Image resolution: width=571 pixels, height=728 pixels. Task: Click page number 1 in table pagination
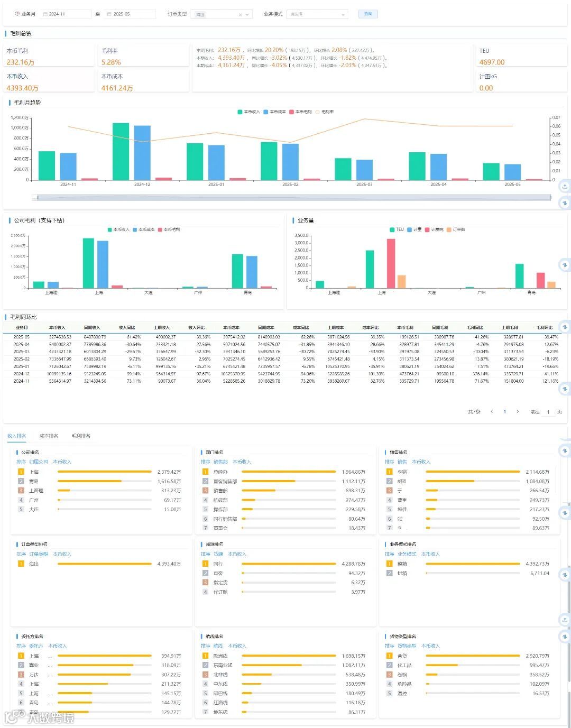(504, 411)
